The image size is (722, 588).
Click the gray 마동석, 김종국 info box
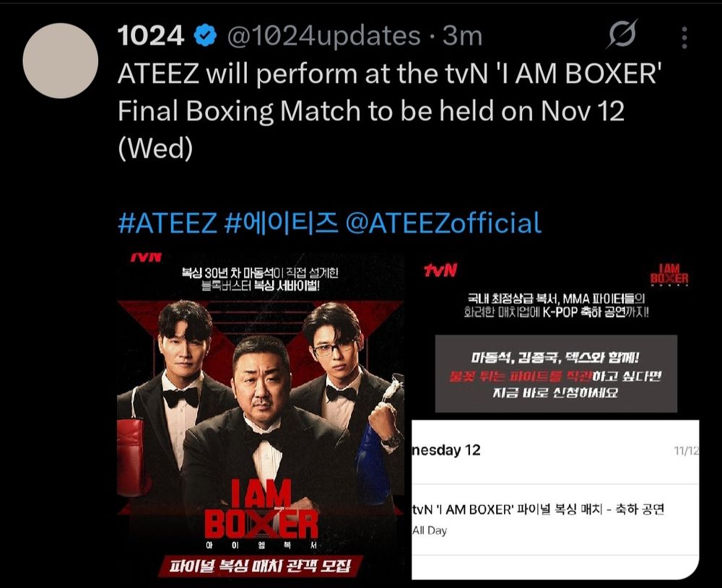point(556,374)
